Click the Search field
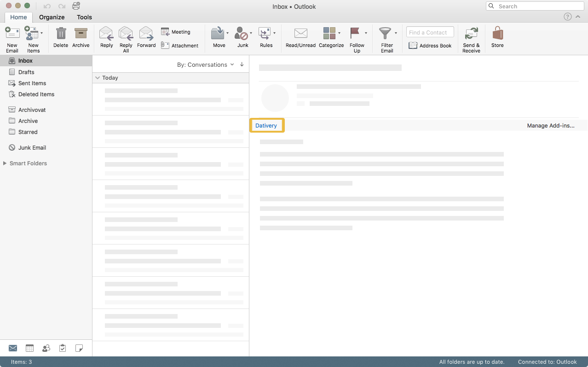The image size is (588, 367). tap(535, 6)
